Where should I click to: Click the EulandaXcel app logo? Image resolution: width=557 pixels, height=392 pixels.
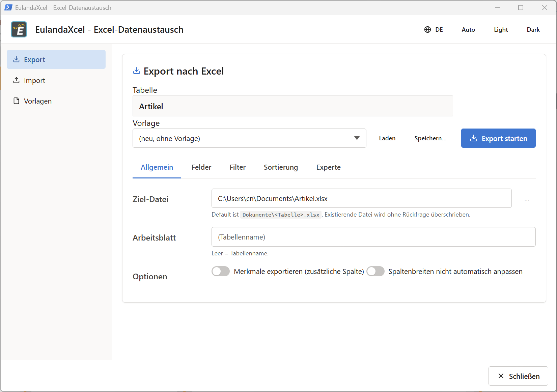tap(19, 29)
